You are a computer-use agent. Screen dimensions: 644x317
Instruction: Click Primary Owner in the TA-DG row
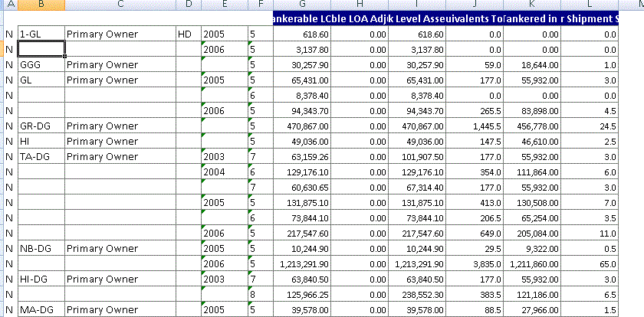point(120,156)
